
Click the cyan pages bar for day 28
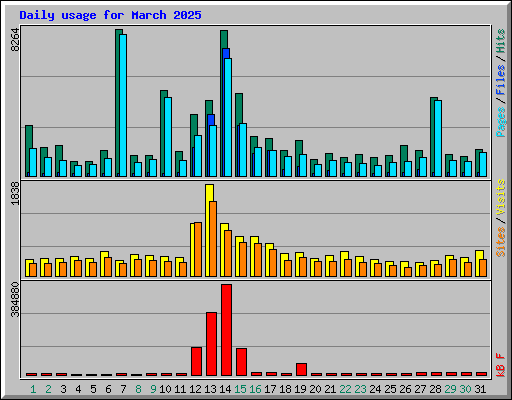pos(438,138)
